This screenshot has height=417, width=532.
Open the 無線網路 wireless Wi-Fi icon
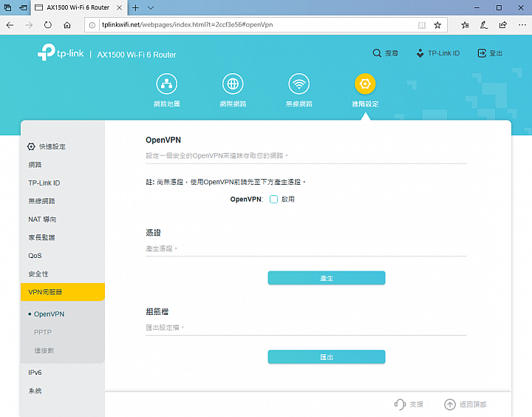pyautogui.click(x=299, y=84)
